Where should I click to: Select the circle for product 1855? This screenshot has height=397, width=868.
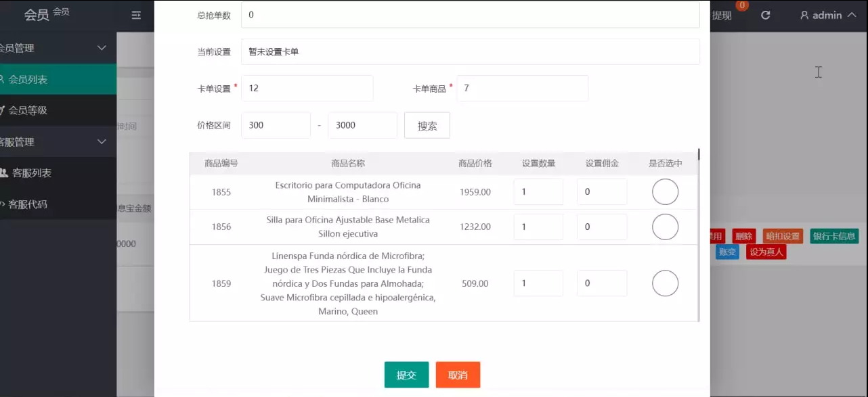(x=665, y=192)
